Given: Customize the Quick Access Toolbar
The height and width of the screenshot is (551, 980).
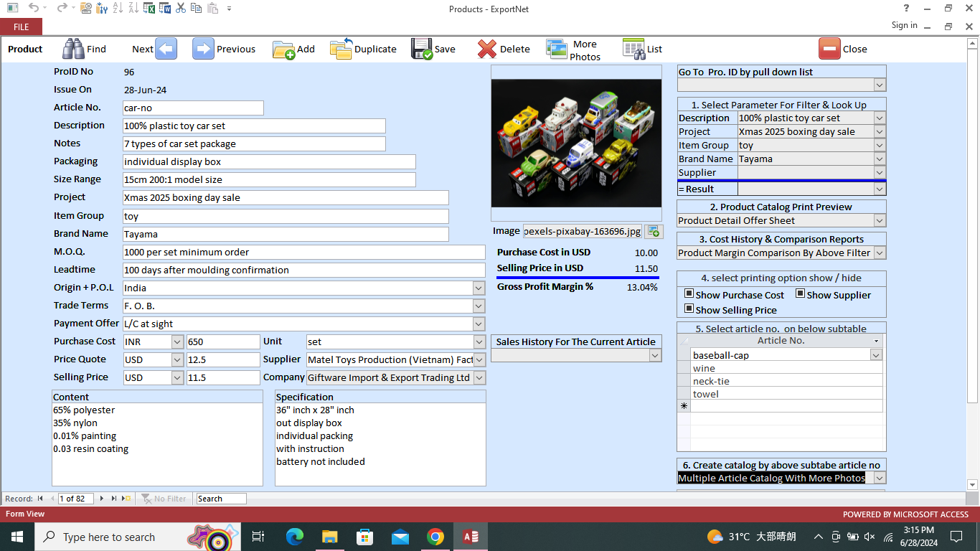Looking at the screenshot, I should 229,9.
